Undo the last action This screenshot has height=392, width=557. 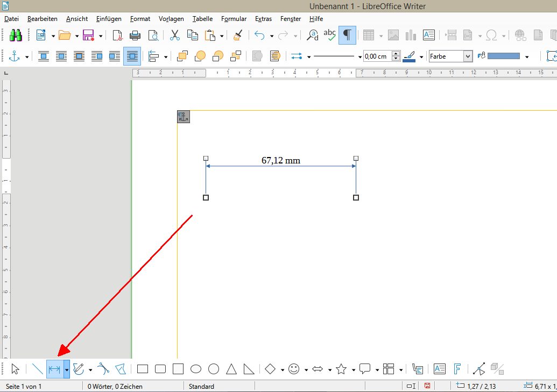260,35
